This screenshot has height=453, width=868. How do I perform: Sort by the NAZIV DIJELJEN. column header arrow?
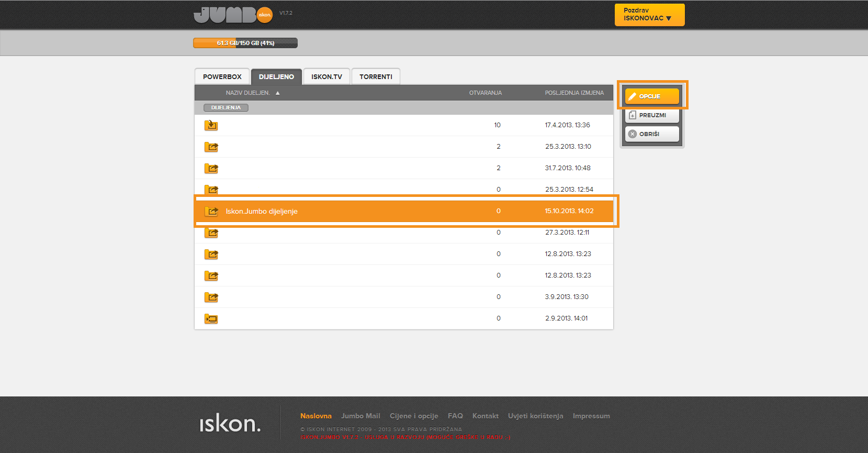point(278,93)
